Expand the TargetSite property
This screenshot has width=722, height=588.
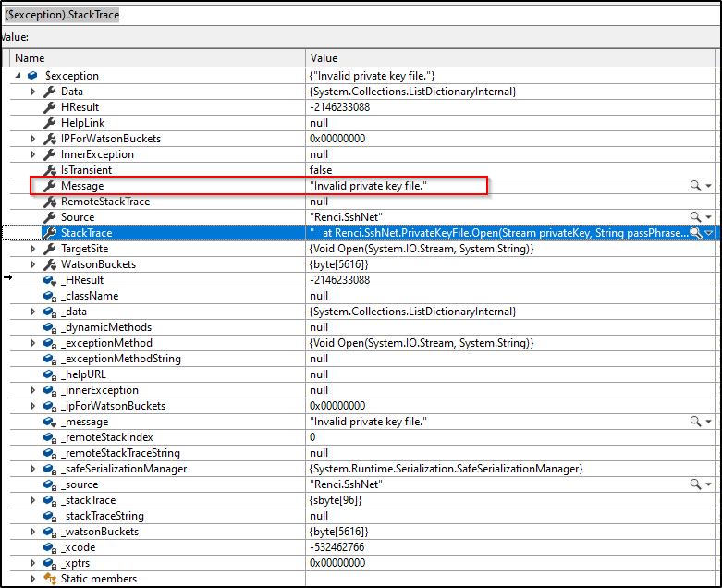(x=33, y=249)
